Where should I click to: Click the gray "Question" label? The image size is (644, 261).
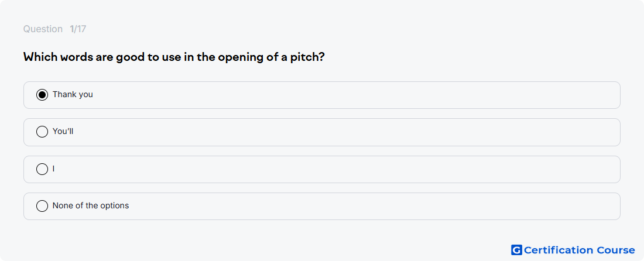click(43, 29)
